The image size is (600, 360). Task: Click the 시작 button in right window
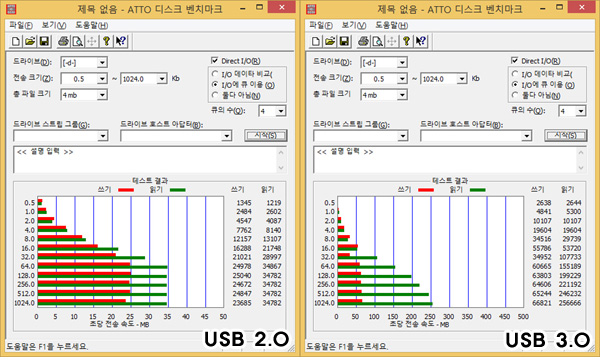click(566, 135)
